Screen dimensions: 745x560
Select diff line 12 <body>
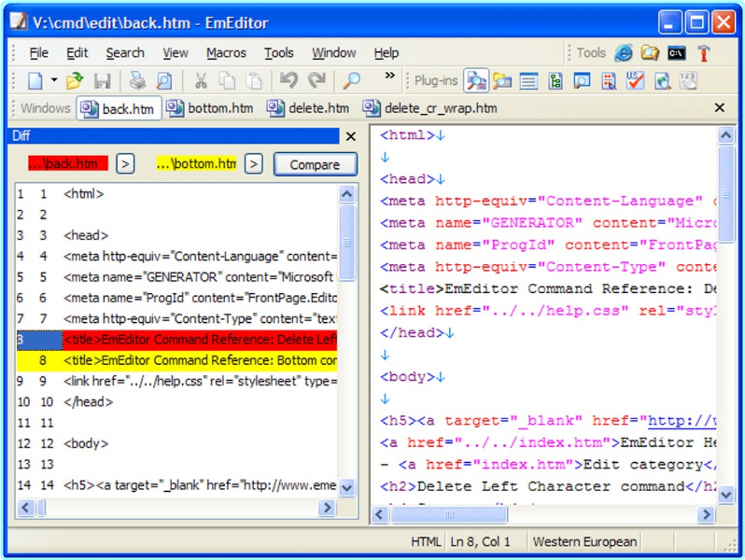176,443
